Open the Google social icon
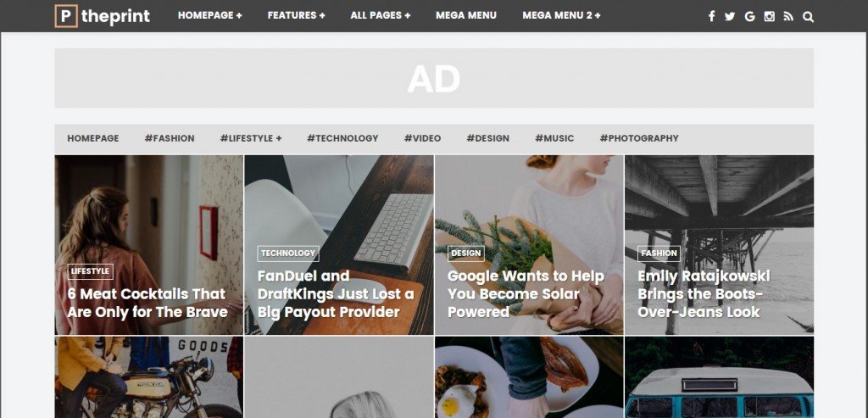Viewport: 868px width, 418px height. point(749,16)
